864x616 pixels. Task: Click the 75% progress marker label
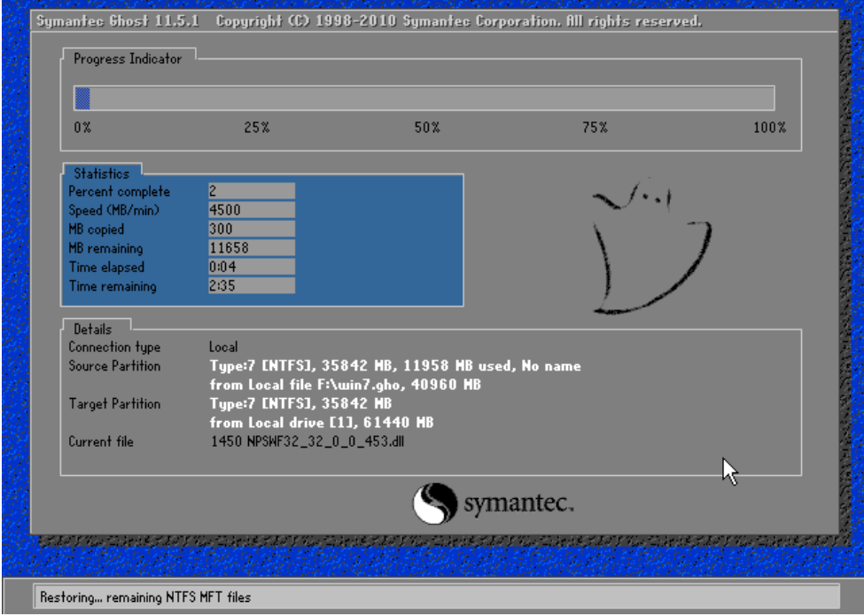(595, 128)
